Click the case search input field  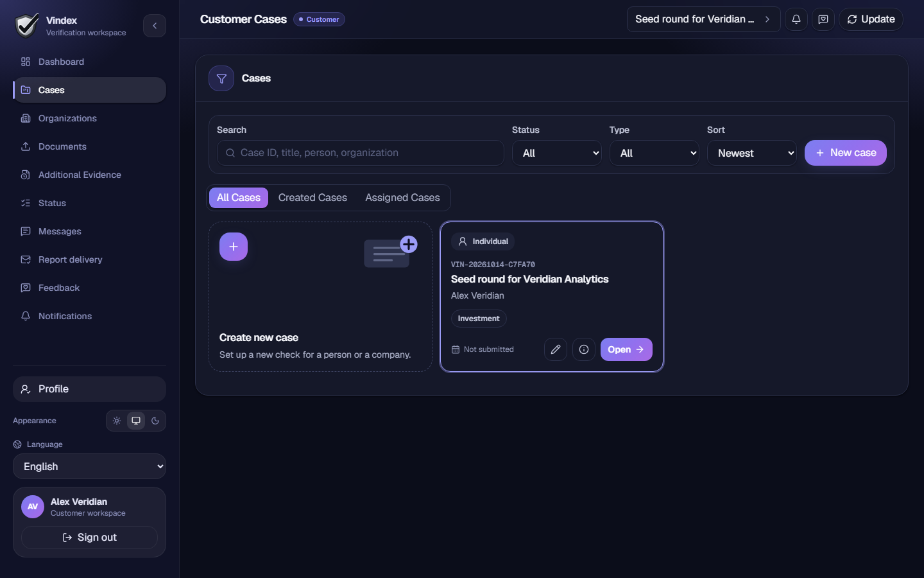point(361,153)
